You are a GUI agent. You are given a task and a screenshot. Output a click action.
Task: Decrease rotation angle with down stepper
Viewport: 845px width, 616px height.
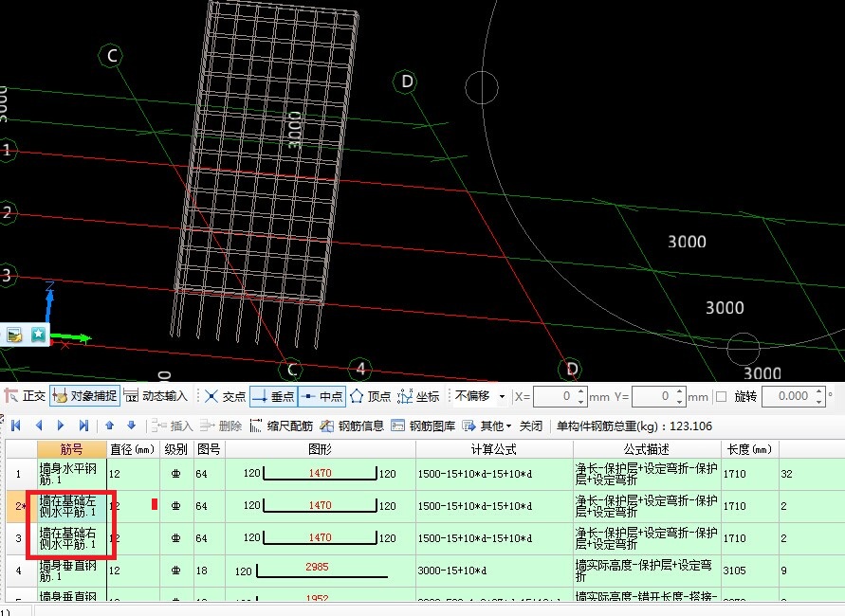tap(819, 402)
